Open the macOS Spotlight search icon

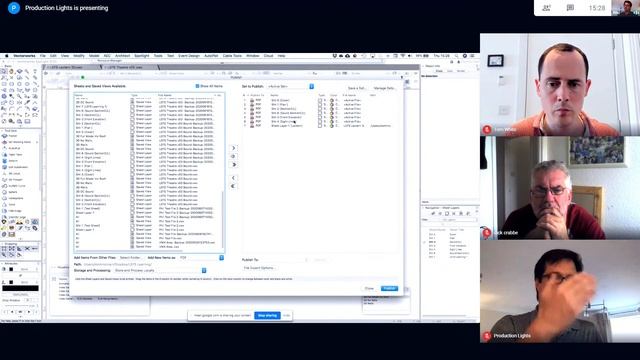(x=457, y=56)
